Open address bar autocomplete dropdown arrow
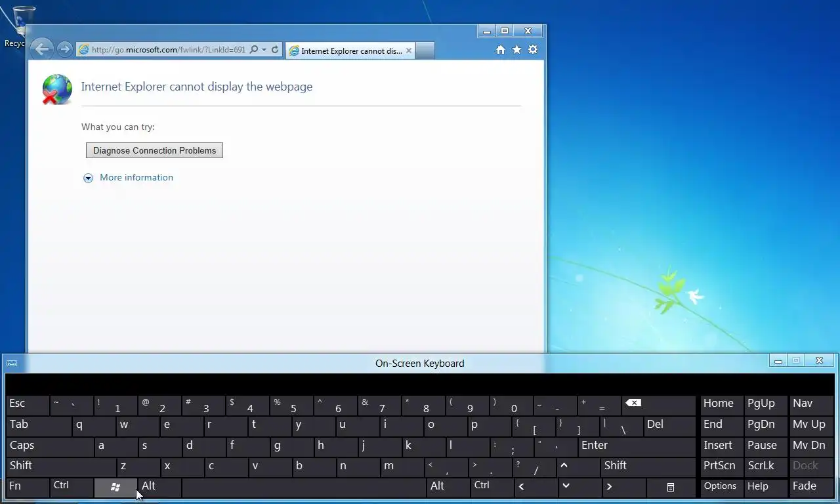Image resolution: width=840 pixels, height=504 pixels. (x=264, y=50)
